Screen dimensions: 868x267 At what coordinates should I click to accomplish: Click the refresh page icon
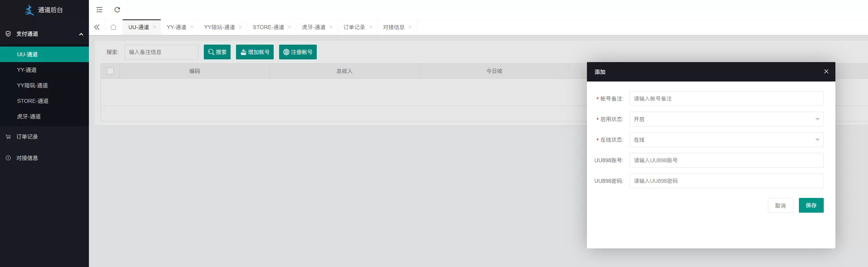(117, 10)
